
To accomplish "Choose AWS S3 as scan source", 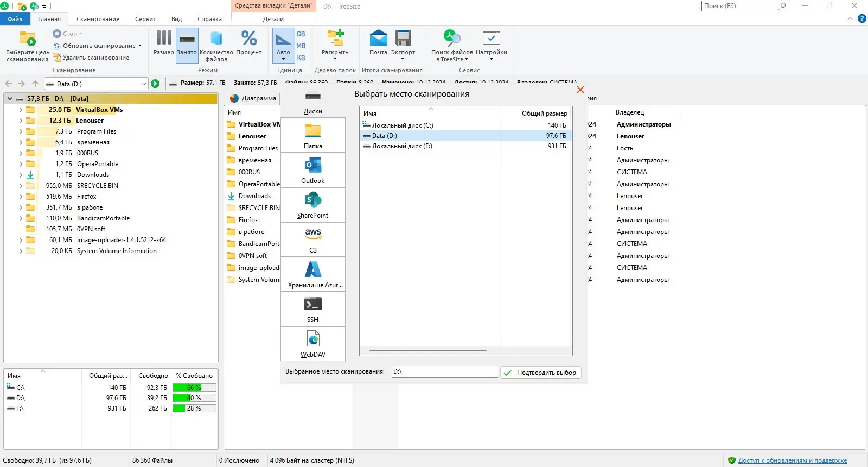I will tap(313, 240).
